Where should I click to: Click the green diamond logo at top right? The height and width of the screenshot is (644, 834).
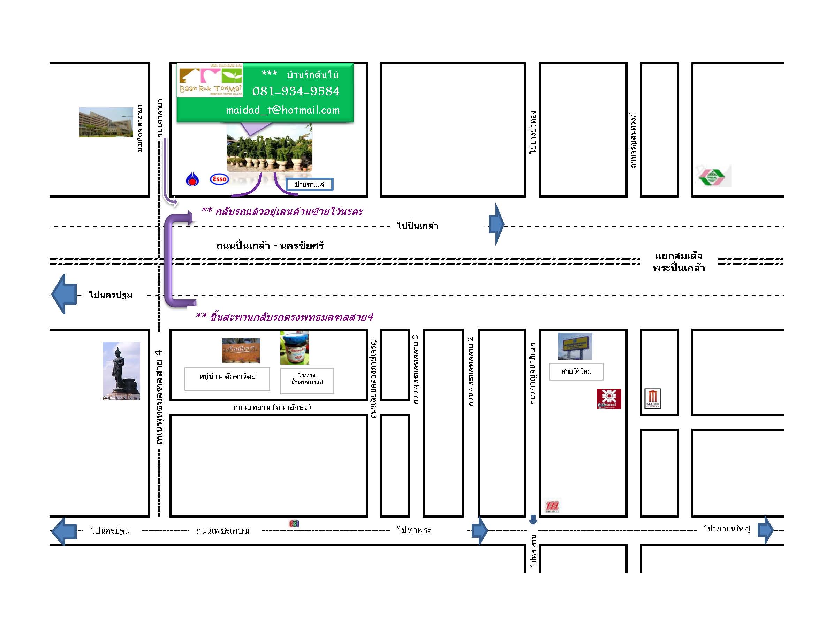pyautogui.click(x=713, y=176)
